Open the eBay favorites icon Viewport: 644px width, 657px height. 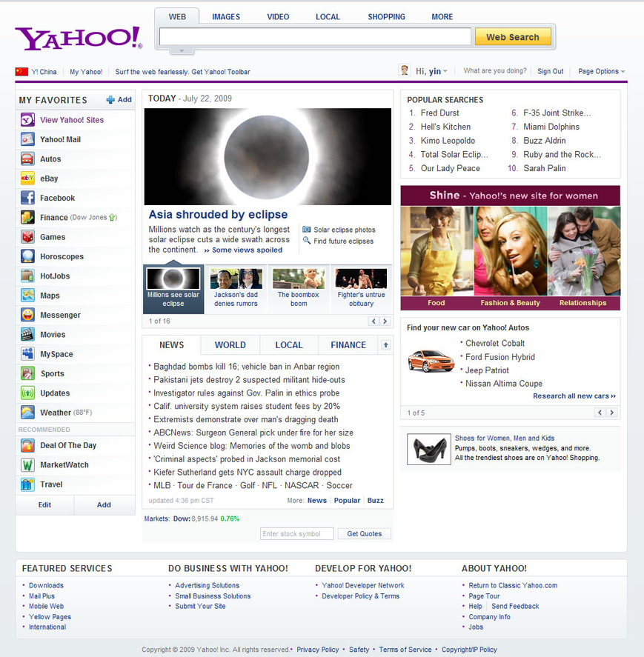pyautogui.click(x=27, y=179)
